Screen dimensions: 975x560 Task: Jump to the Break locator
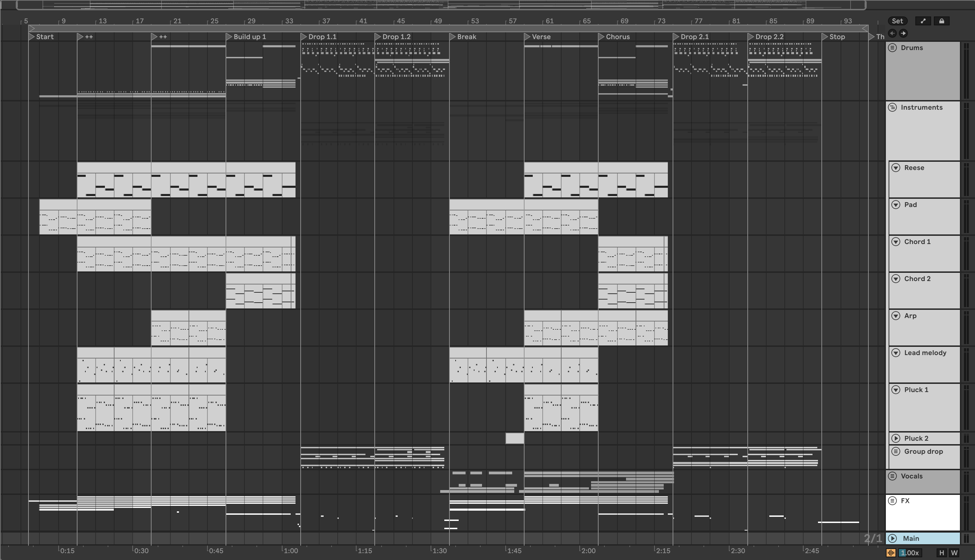[463, 37]
